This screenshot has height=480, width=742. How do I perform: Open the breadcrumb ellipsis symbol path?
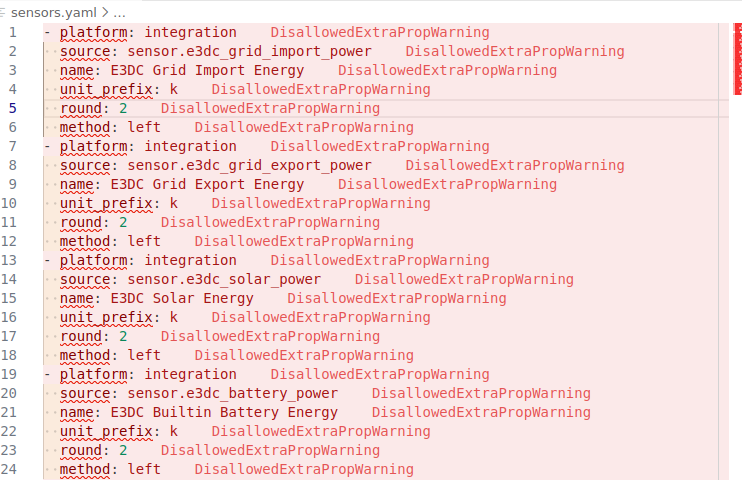coord(120,13)
